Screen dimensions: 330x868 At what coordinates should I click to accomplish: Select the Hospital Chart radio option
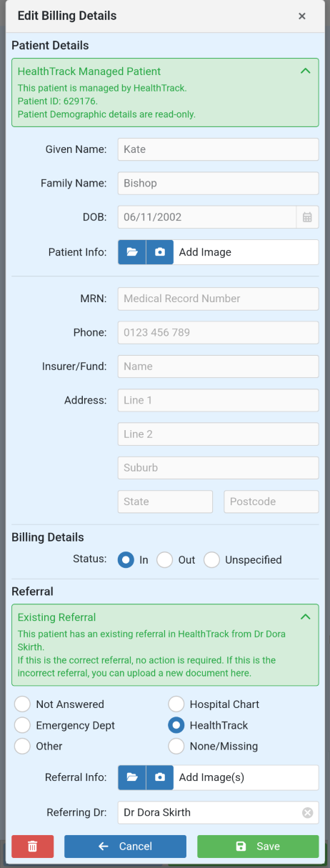click(176, 704)
